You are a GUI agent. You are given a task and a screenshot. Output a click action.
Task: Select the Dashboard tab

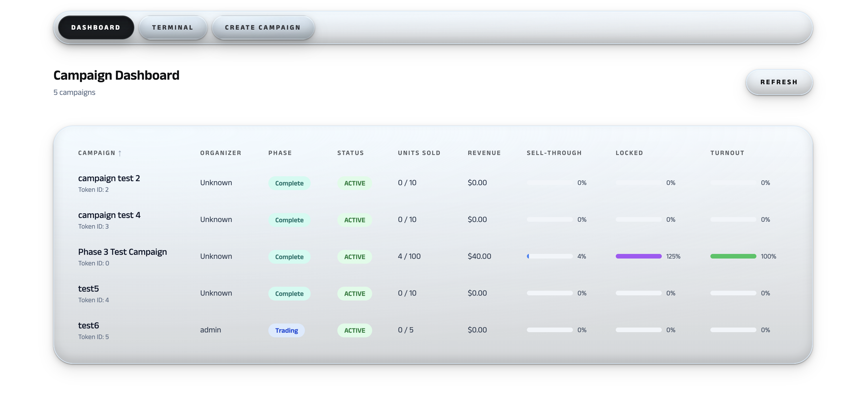(x=96, y=28)
